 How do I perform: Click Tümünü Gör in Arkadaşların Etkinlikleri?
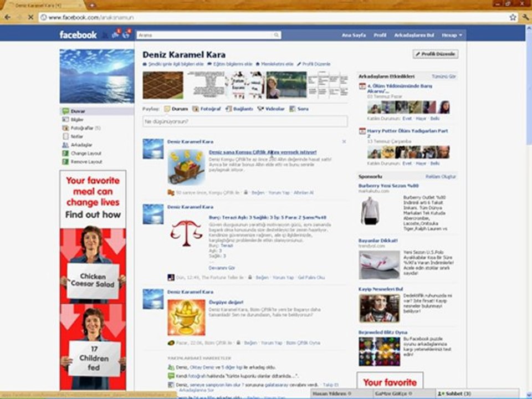coord(443,76)
